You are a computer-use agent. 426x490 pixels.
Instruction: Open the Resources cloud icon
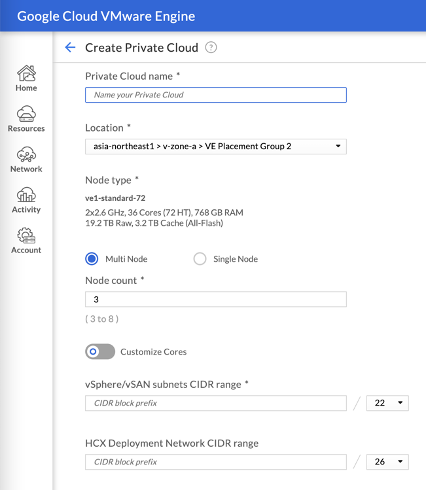pos(26,114)
